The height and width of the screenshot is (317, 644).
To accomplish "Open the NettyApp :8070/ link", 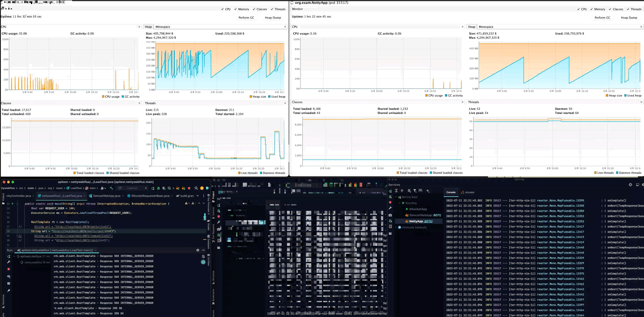I will (x=428, y=221).
